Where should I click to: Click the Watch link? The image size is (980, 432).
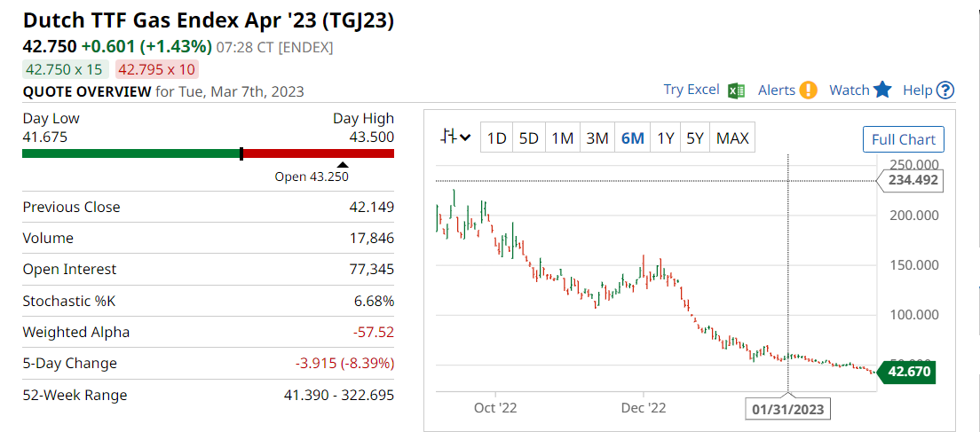pyautogui.click(x=849, y=90)
